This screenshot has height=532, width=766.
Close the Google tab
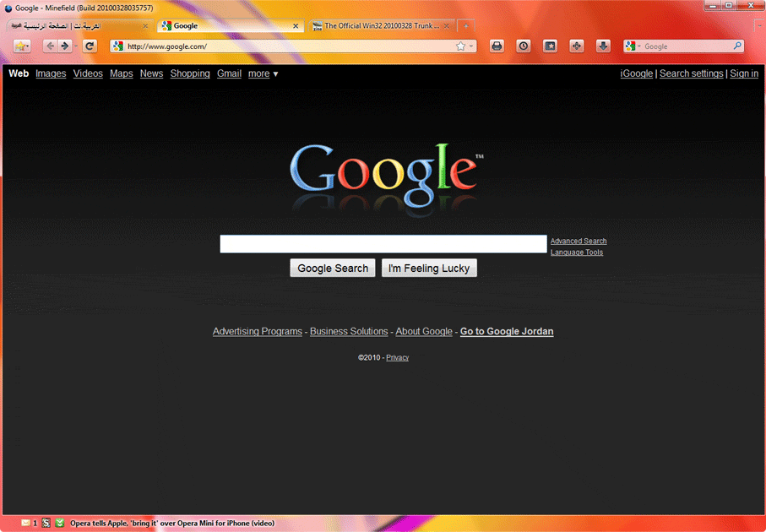[296, 26]
